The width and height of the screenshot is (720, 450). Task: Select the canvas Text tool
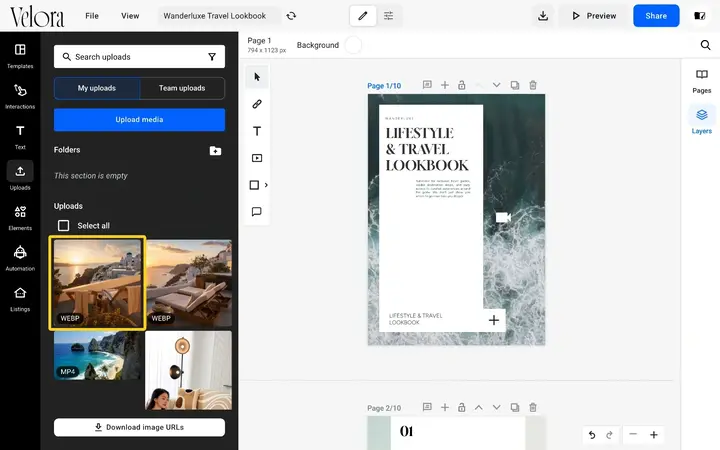pos(257,131)
